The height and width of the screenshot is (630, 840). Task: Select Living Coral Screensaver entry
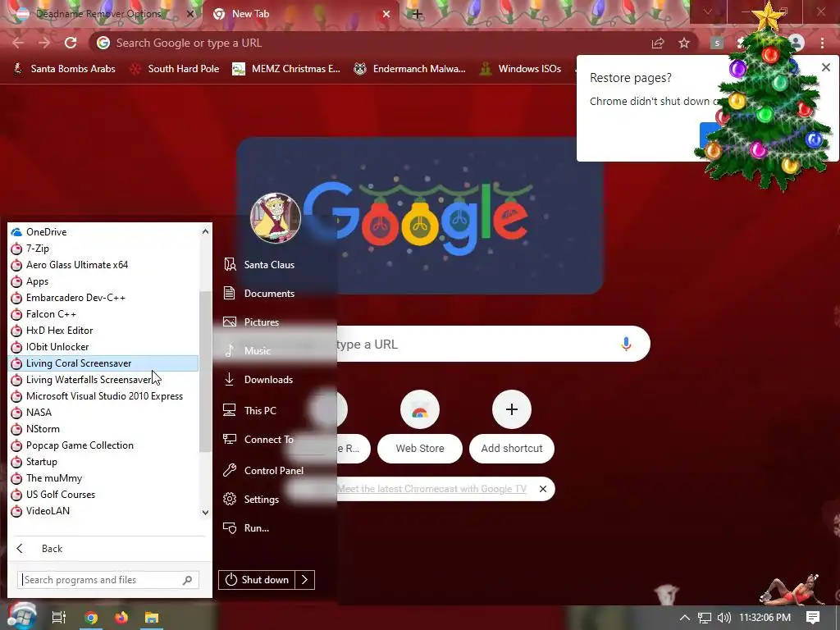coord(103,363)
